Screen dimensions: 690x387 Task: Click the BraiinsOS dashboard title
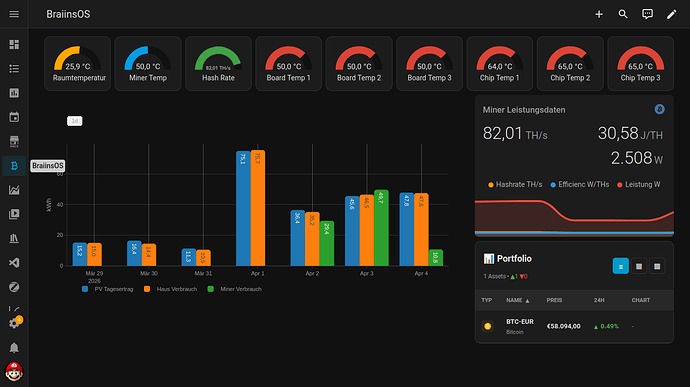68,14
